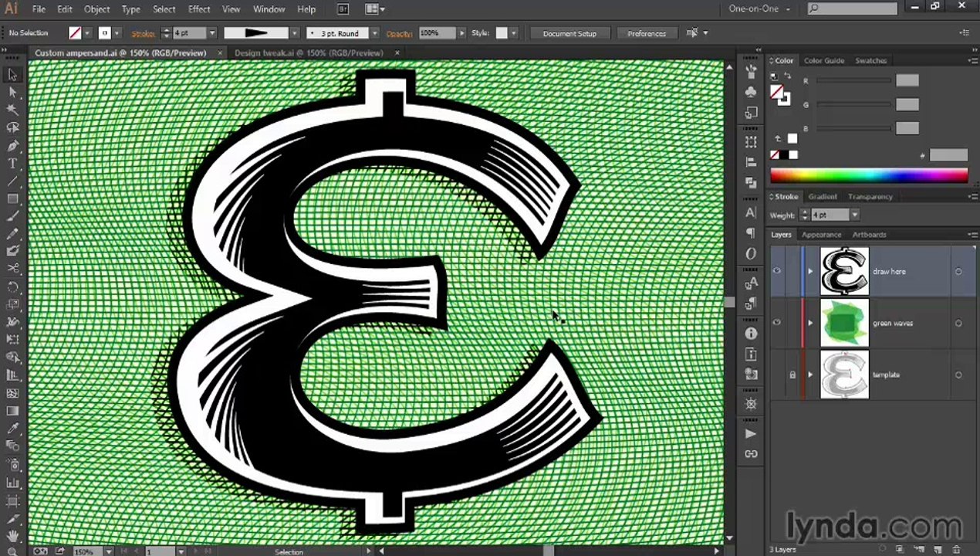Open the '3 pt. Round' brush dropdown

pyautogui.click(x=374, y=33)
